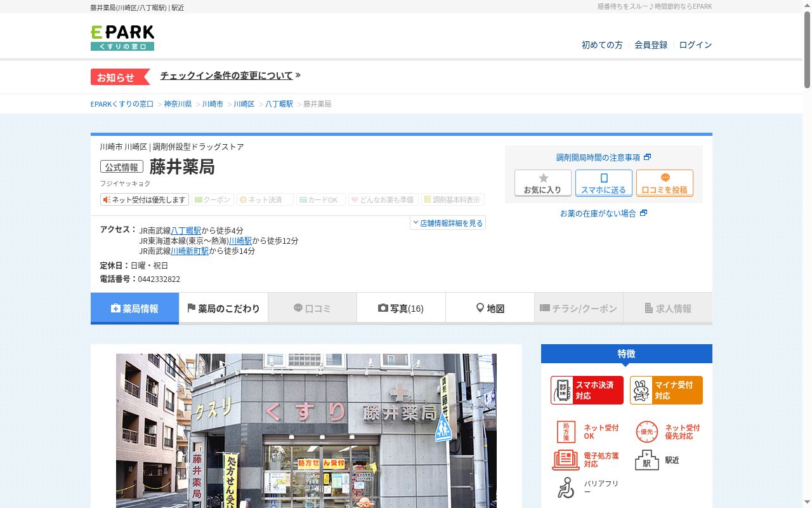Click the 藤井薬局 pharmacy title
812x508 pixels.
tap(182, 167)
